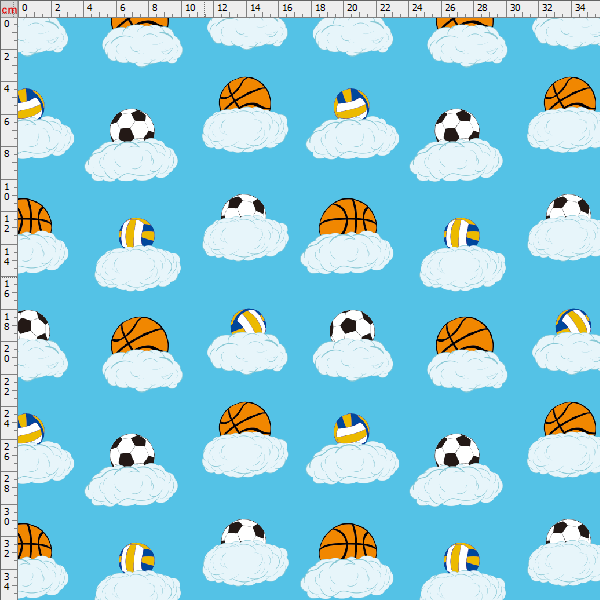The height and width of the screenshot is (600, 600).
Task: Click the 20 mark on horizontal ruler
Action: (x=352, y=8)
